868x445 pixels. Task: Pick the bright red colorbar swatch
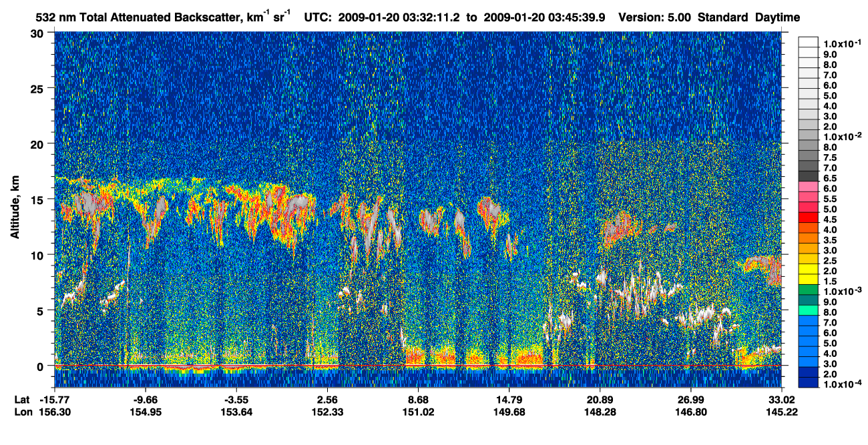point(809,217)
